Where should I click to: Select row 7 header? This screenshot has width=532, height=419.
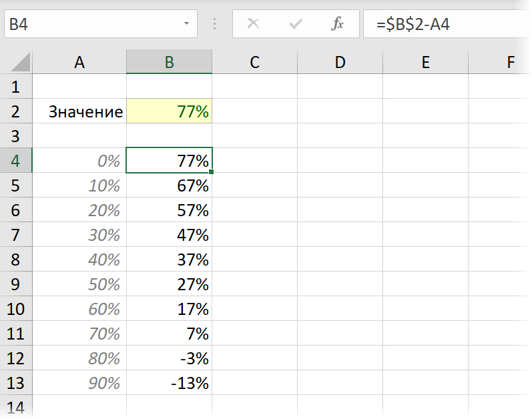[16, 235]
